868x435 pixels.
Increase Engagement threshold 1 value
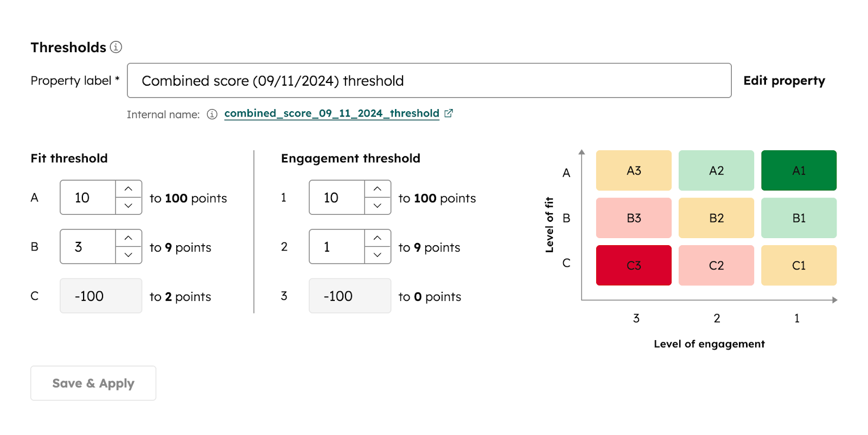pos(378,189)
